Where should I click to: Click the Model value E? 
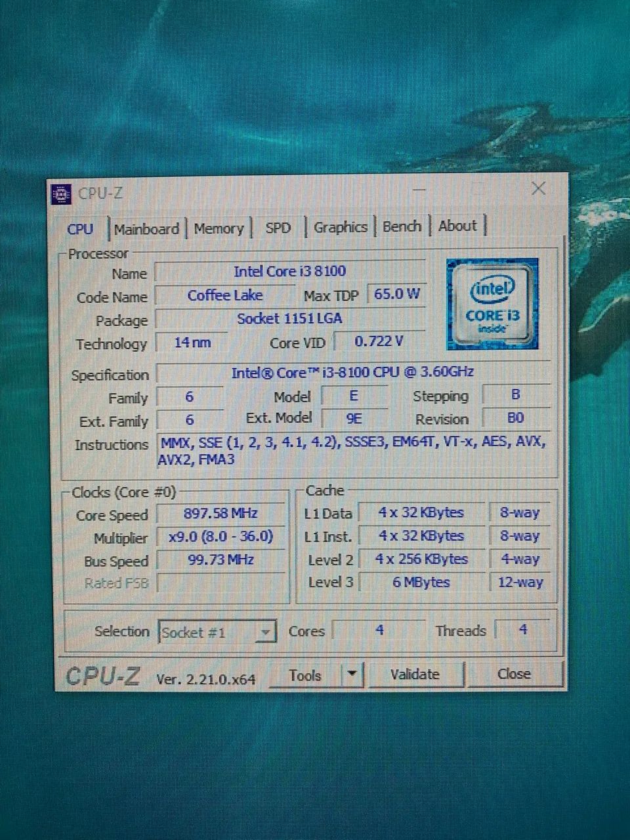point(354,396)
